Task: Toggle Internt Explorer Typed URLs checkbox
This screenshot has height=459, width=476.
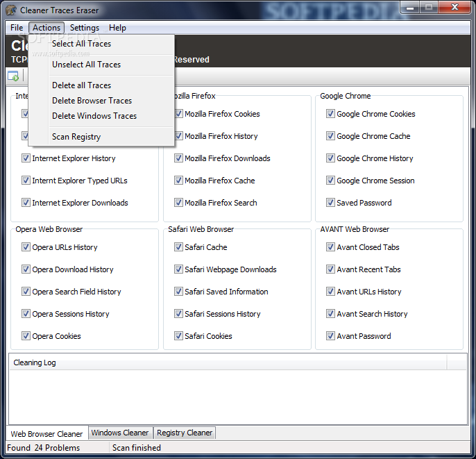Action: 26,180
